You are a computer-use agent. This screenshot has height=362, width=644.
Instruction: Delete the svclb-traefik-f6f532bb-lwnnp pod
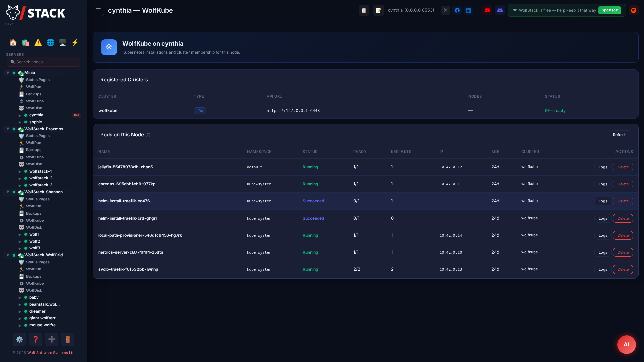pos(623,269)
